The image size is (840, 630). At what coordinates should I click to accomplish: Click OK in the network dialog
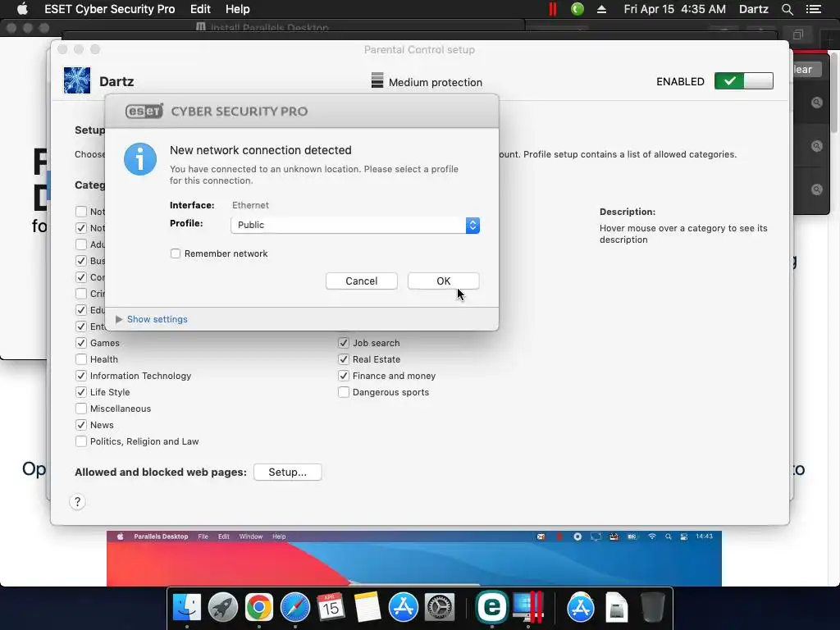(x=444, y=281)
